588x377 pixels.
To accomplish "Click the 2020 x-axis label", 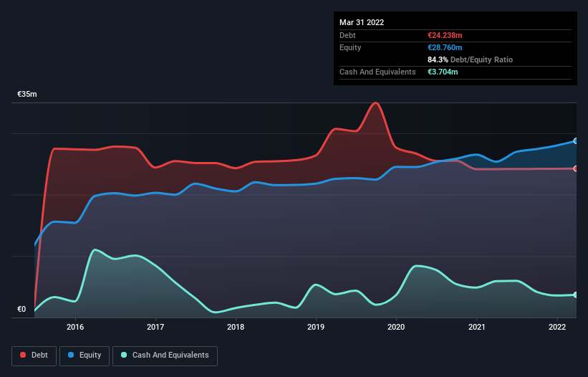I will coord(396,327).
